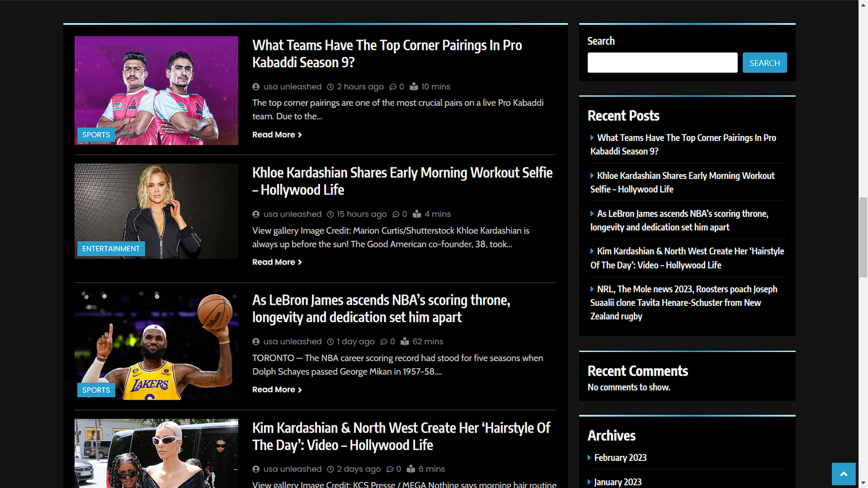Open Recent Posts Kim Kardashian Hairstyle link
The width and height of the screenshot is (868, 488).
687,258
